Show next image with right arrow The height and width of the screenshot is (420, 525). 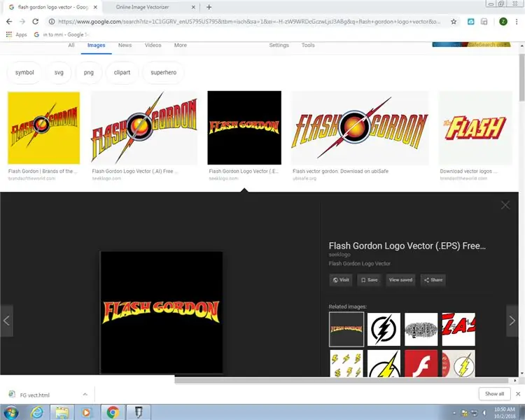tap(512, 321)
